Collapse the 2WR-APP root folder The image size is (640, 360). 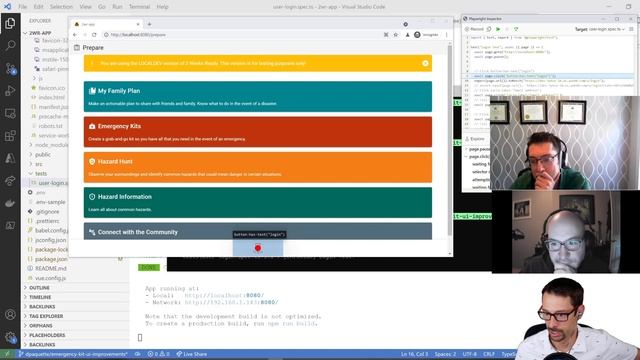(40, 33)
